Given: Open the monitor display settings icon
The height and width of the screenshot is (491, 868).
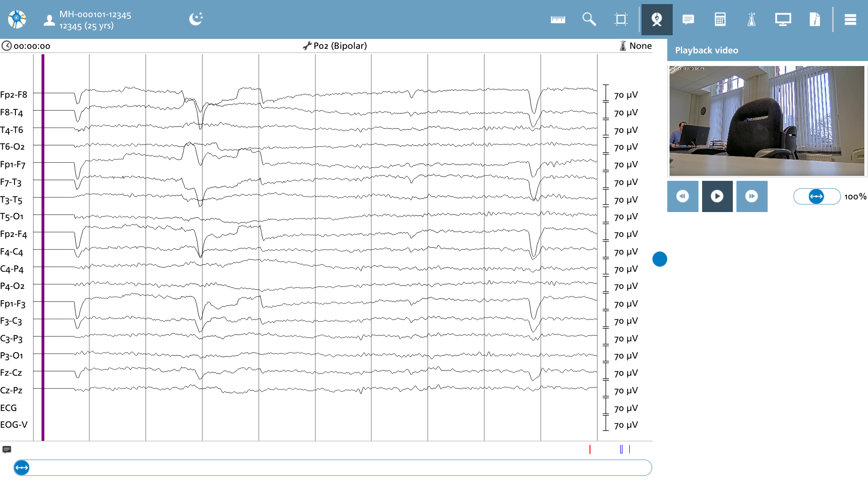Looking at the screenshot, I should pos(783,19).
